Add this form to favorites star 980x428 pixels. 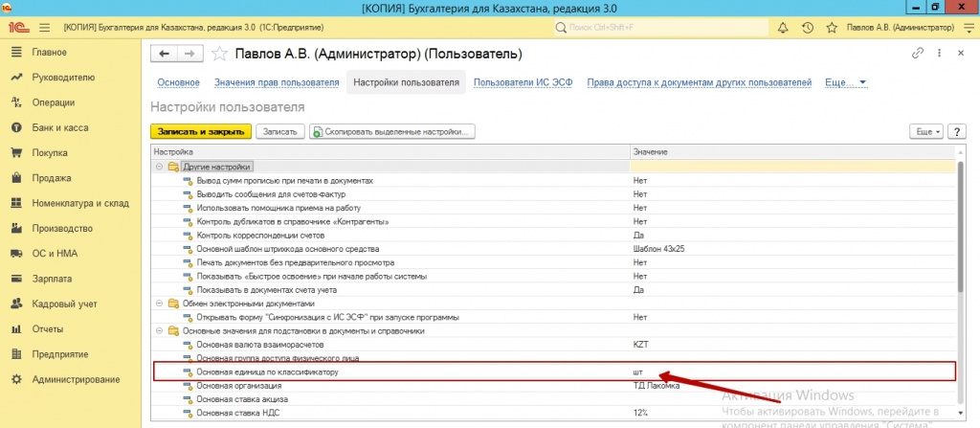219,54
